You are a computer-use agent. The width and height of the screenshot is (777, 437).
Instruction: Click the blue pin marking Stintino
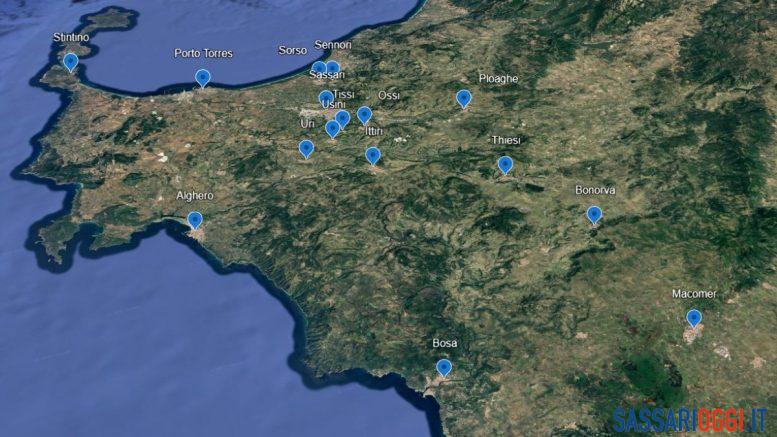[71, 62]
